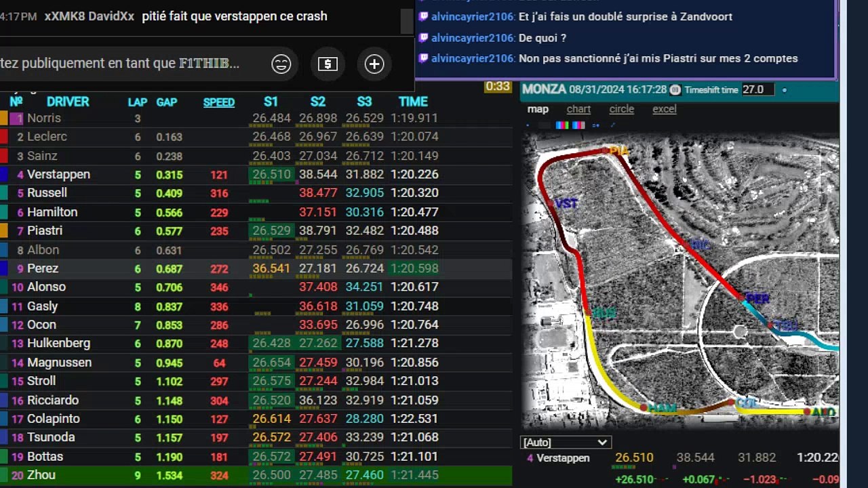Switch to the circle view tab
The height and width of the screenshot is (488, 868).
coord(622,109)
